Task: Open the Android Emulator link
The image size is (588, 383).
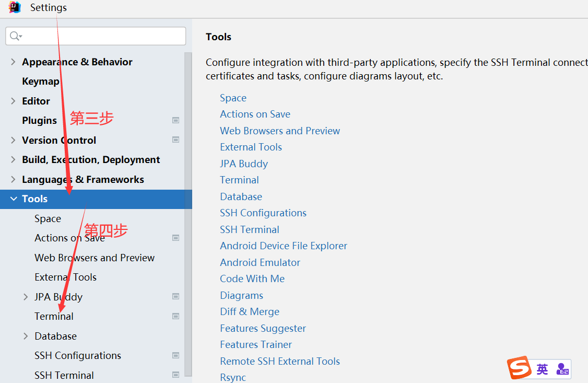Action: click(260, 262)
